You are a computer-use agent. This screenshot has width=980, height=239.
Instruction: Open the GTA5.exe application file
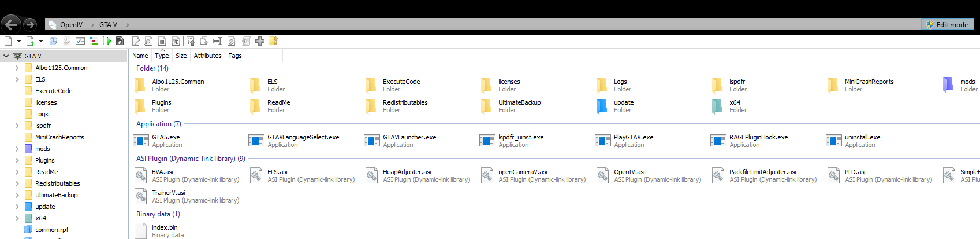click(x=166, y=138)
